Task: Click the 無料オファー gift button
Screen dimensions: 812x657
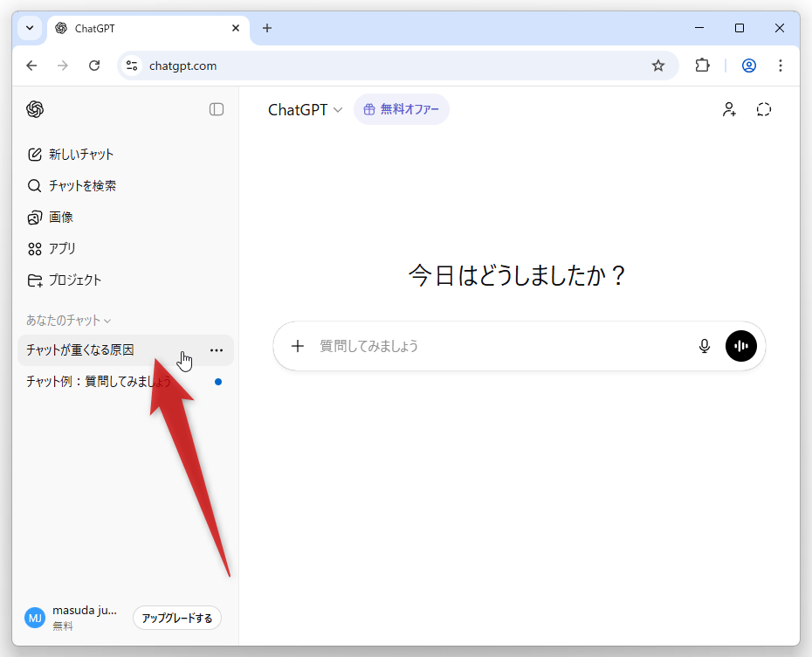Action: coord(402,110)
